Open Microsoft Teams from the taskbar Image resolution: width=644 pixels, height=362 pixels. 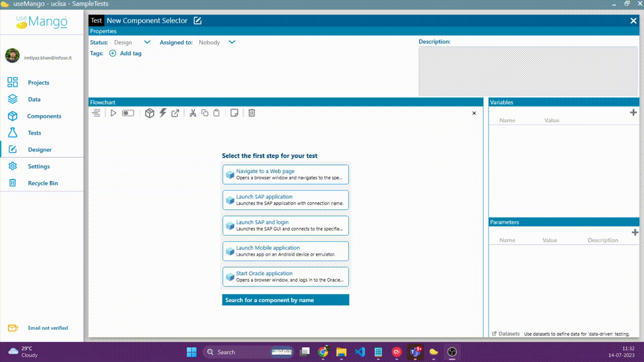click(416, 352)
